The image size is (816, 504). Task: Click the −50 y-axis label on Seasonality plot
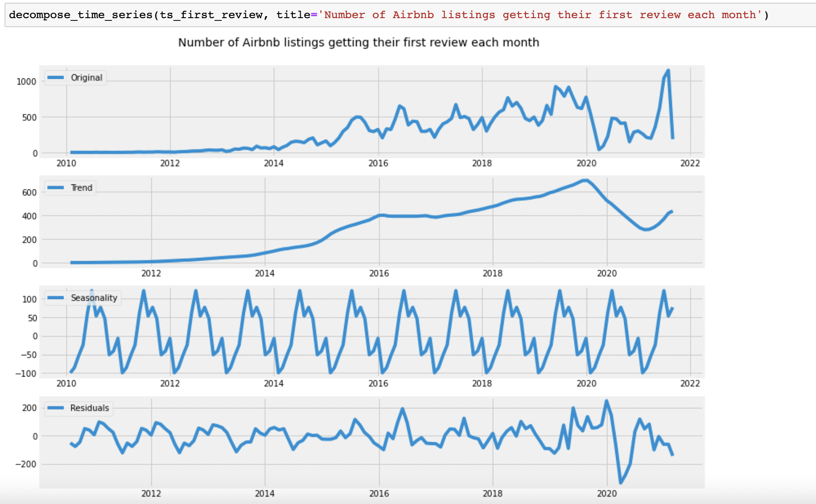[29, 355]
